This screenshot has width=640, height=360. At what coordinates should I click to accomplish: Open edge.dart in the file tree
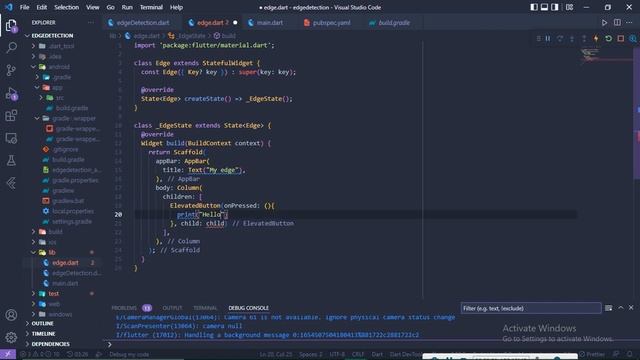coord(65,263)
